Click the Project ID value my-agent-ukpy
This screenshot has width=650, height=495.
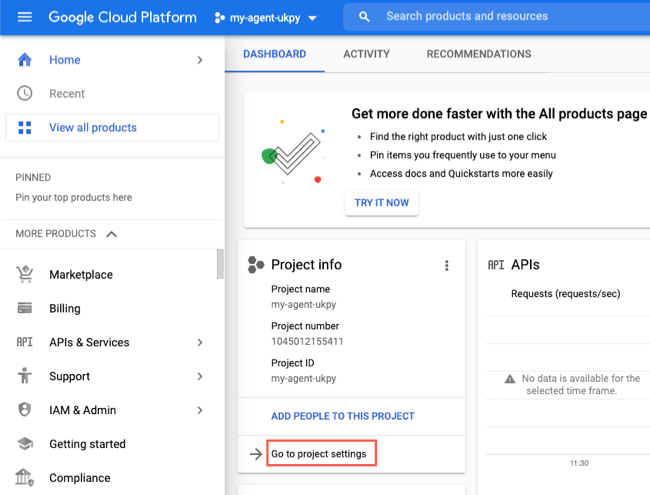(x=303, y=379)
